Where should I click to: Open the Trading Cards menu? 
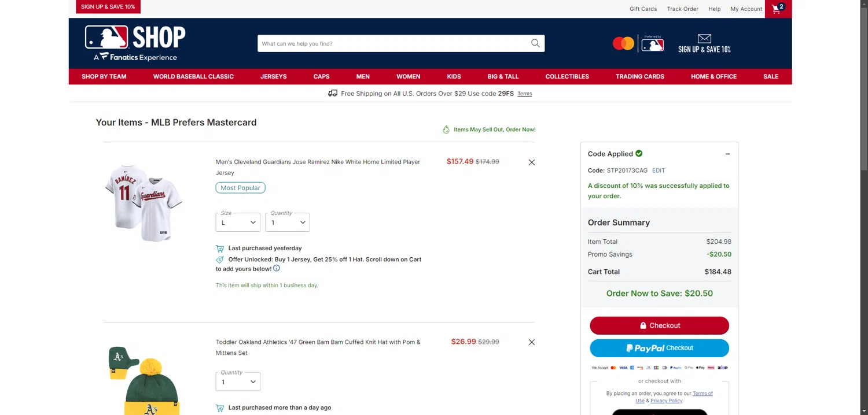pos(640,76)
